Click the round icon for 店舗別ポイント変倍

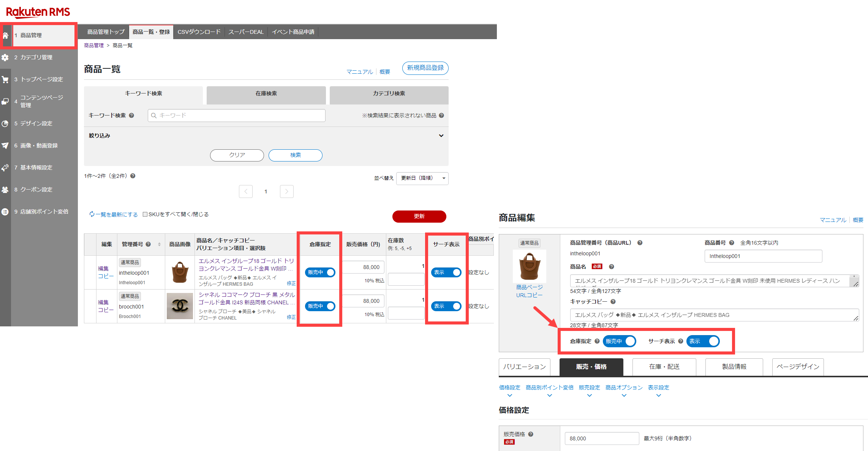click(5, 212)
